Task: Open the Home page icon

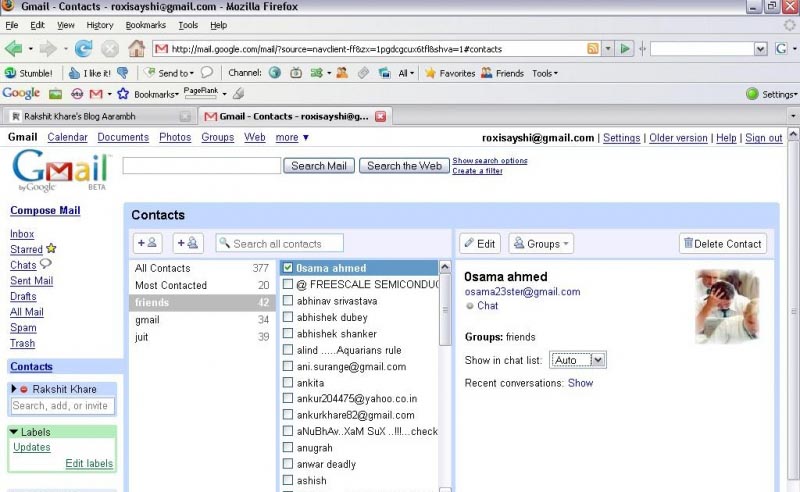Action: pos(136,48)
